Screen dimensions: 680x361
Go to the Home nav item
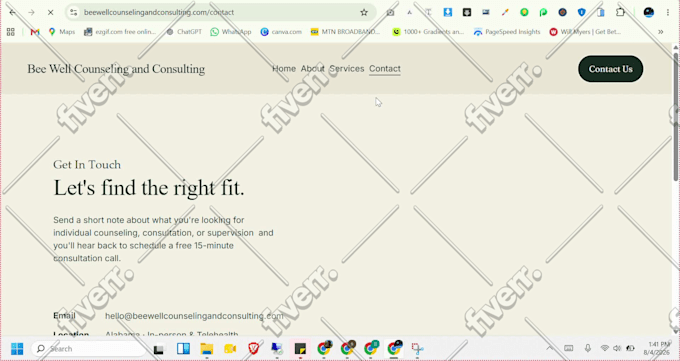(x=284, y=69)
